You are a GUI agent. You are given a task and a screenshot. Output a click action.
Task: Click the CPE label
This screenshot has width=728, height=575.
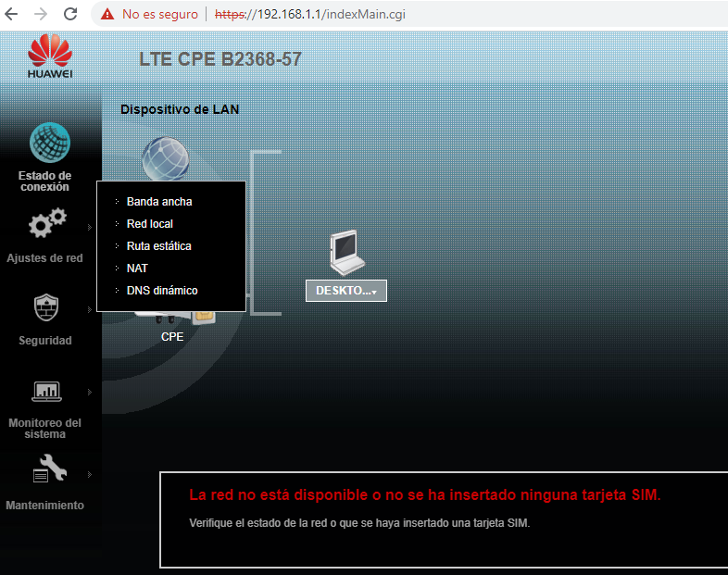pos(172,337)
